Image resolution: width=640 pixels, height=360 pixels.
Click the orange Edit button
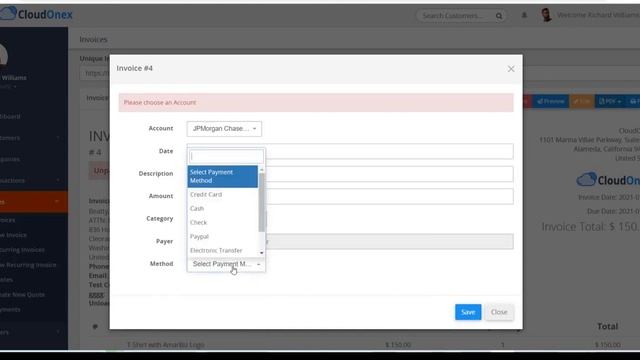[582, 101]
